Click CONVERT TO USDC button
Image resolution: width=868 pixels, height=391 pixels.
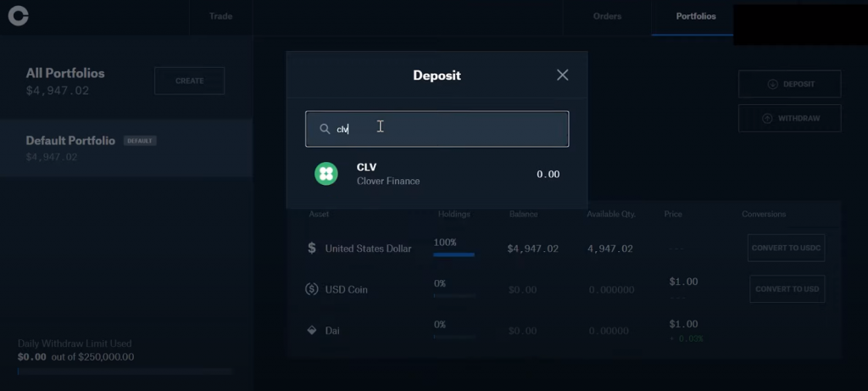pyautogui.click(x=786, y=248)
